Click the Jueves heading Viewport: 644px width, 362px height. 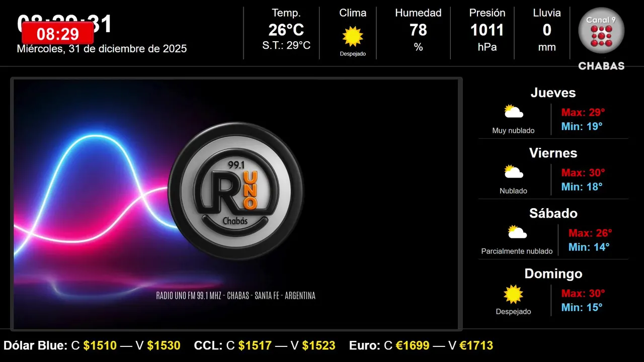pos(553,93)
